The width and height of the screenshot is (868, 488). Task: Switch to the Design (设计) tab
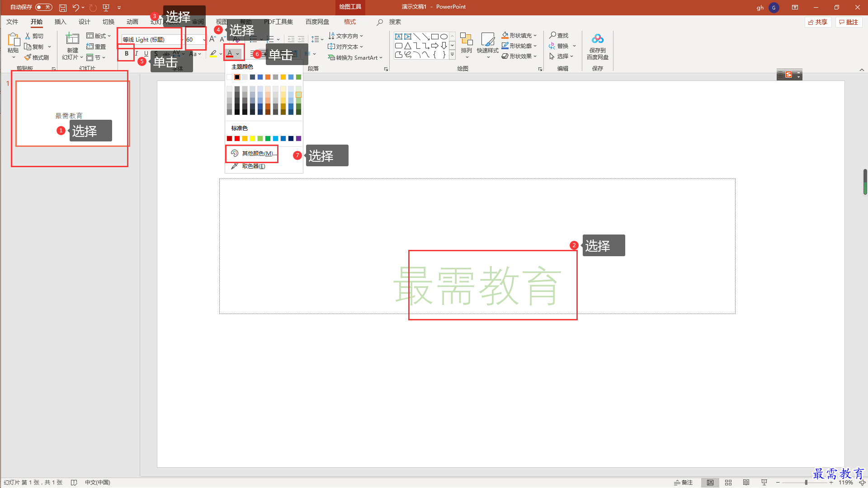84,22
